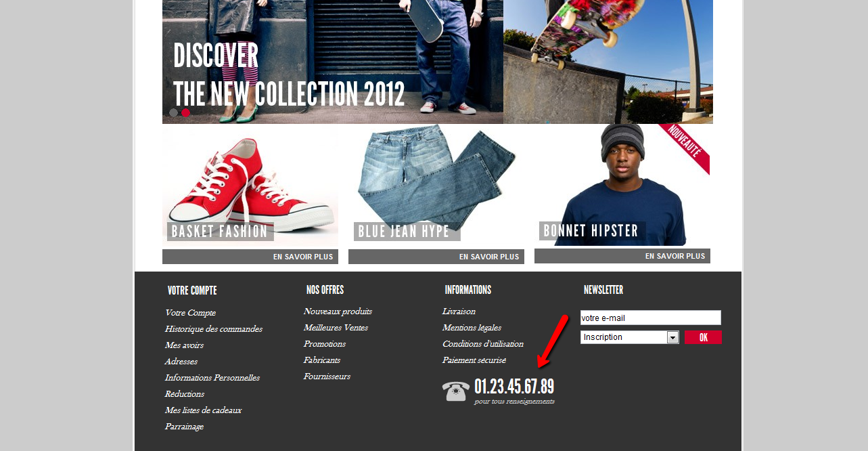Open Historique des commandes link
Viewport: 868px width, 451px height.
point(214,329)
